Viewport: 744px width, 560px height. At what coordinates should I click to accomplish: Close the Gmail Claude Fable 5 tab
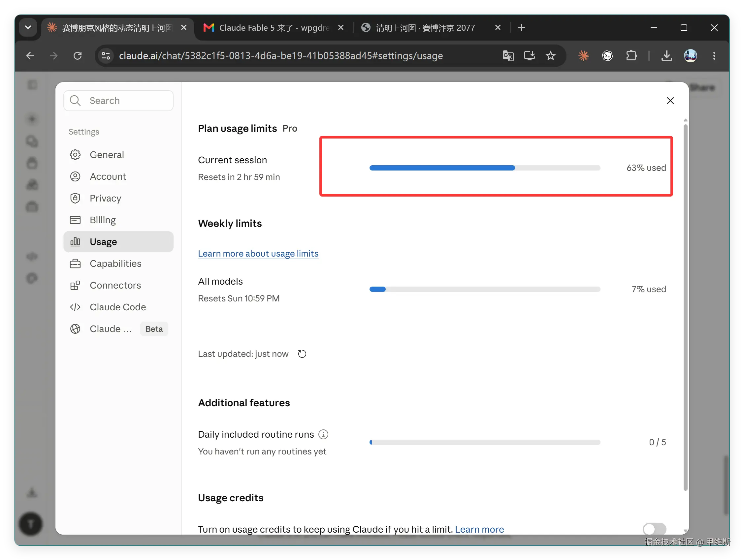click(341, 28)
